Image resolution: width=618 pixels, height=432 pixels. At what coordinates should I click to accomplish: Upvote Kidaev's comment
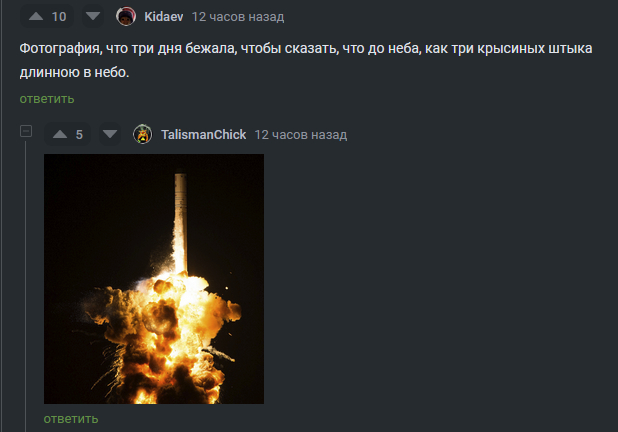pyautogui.click(x=36, y=16)
